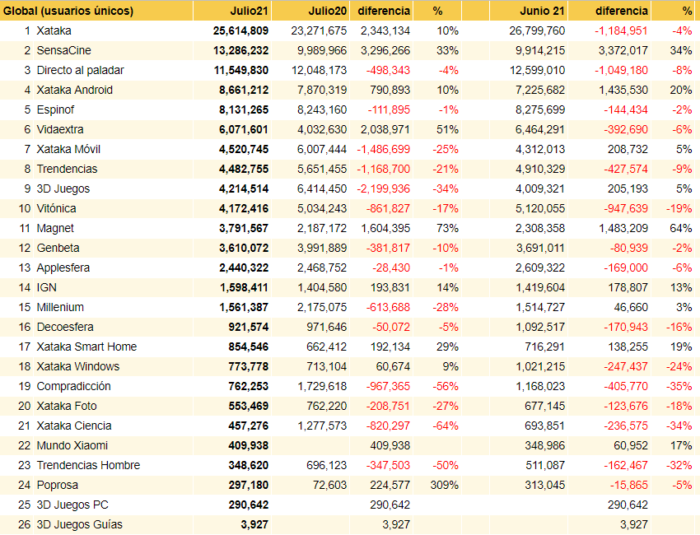Click the 'Millenium' row label
The image size is (700, 535).
pos(60,307)
